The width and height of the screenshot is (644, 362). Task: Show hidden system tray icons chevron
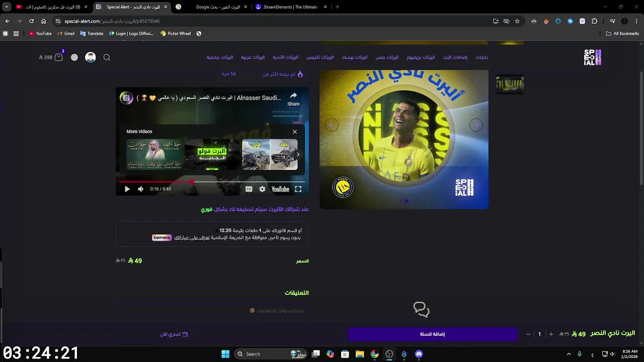pyautogui.click(x=569, y=354)
